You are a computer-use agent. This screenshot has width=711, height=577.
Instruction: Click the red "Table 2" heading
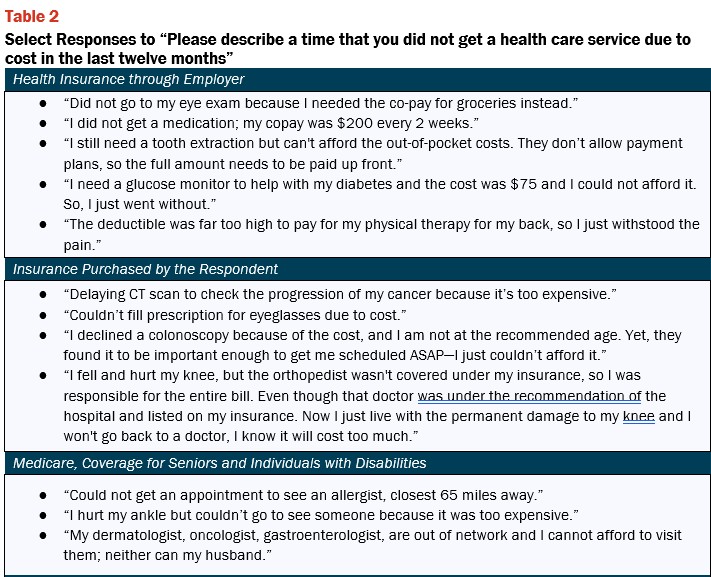[x=32, y=16]
